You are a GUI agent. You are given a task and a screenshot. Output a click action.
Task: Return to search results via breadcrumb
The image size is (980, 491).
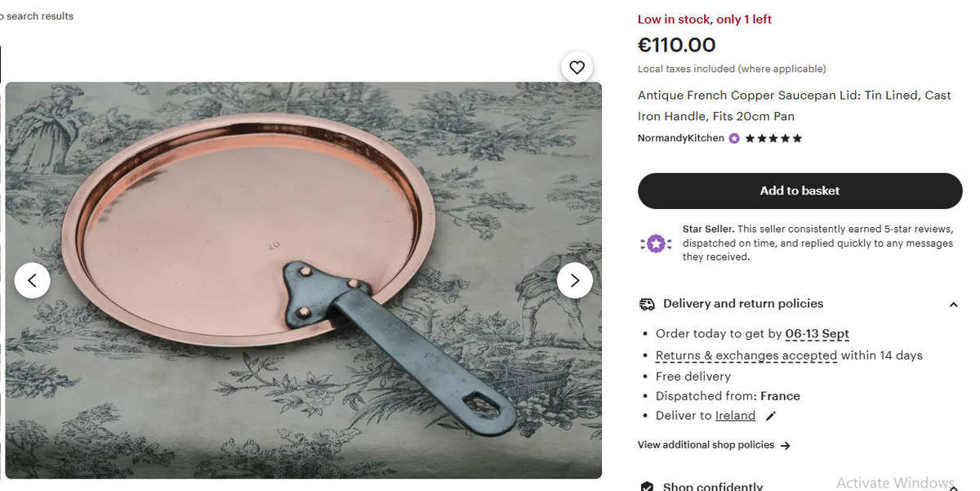[37, 16]
